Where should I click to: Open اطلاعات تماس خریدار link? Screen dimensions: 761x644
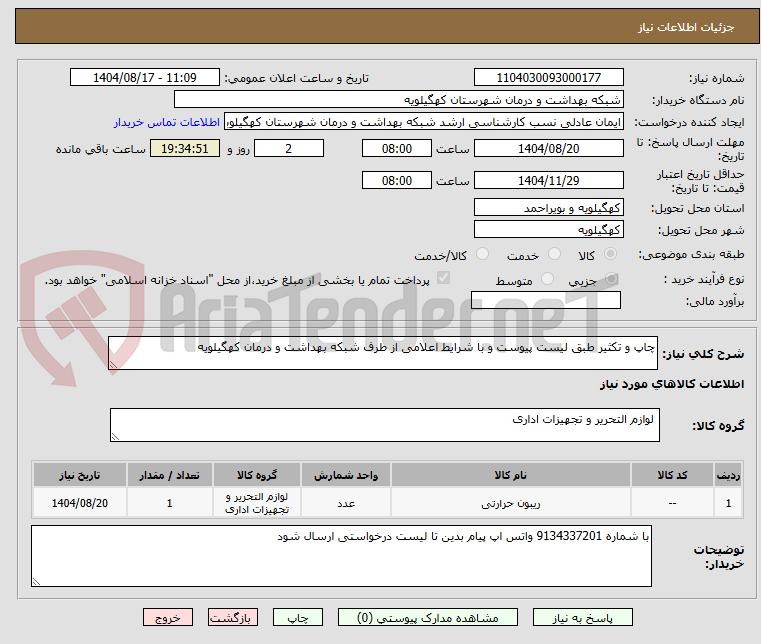[167, 122]
